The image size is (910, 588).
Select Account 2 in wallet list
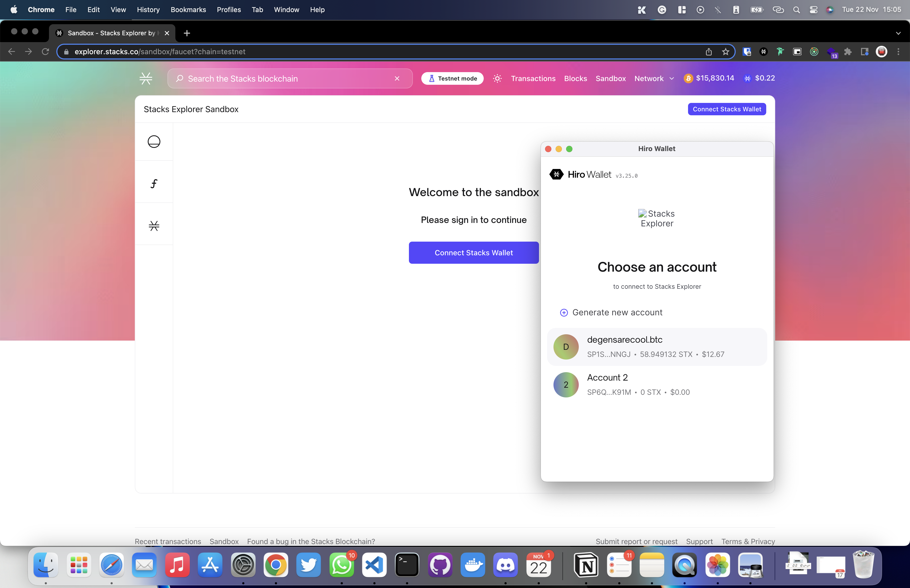pyautogui.click(x=657, y=385)
